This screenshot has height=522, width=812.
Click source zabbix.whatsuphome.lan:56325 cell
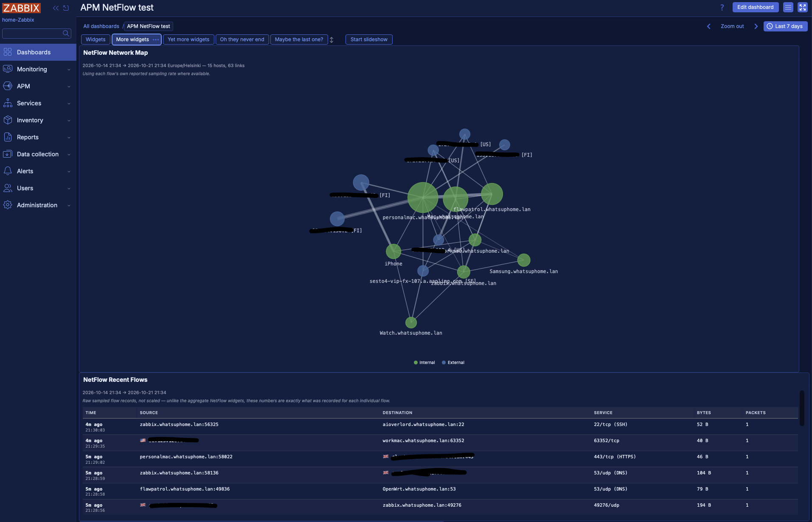point(179,425)
